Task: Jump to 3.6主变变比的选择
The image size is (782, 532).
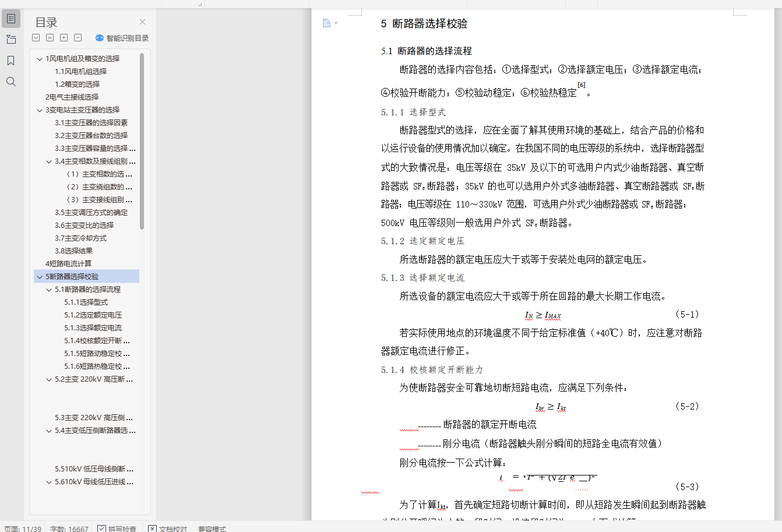Action: [84, 225]
